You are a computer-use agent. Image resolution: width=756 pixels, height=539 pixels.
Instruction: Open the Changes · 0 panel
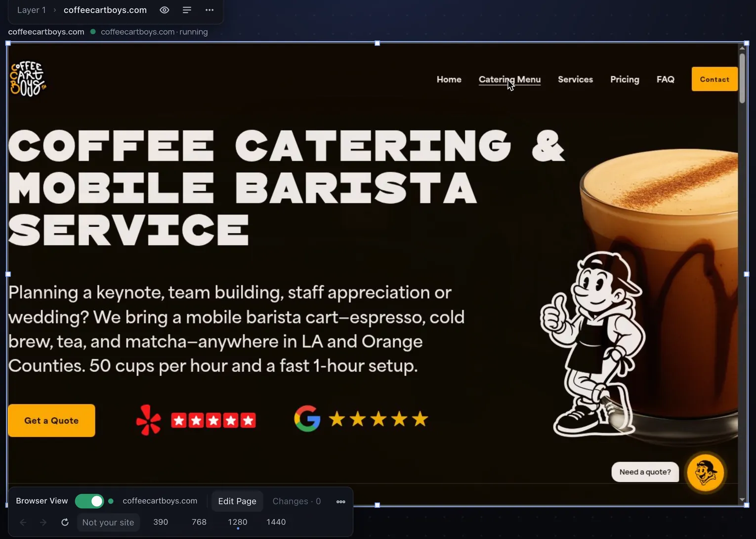296,501
